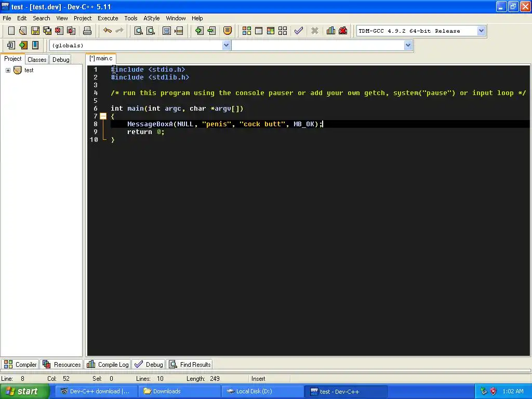Open the Edit menu
The image size is (532, 399).
point(22,18)
